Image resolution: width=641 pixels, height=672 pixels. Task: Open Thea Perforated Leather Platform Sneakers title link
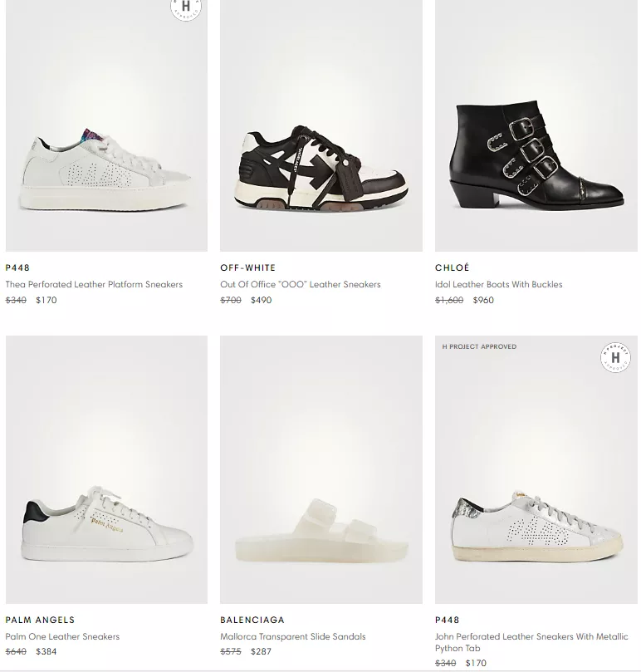[94, 284]
